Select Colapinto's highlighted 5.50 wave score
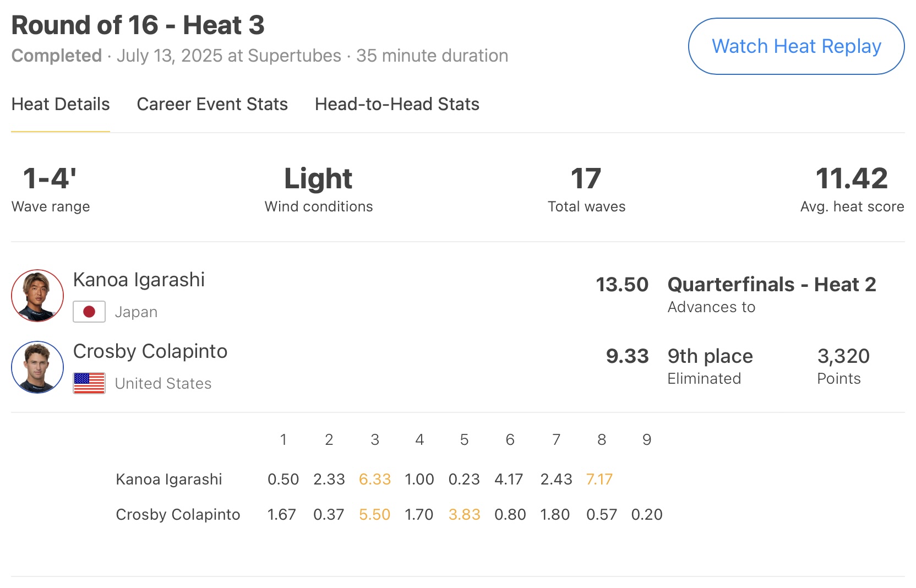Screen dimensions: 916x588 pos(374,515)
